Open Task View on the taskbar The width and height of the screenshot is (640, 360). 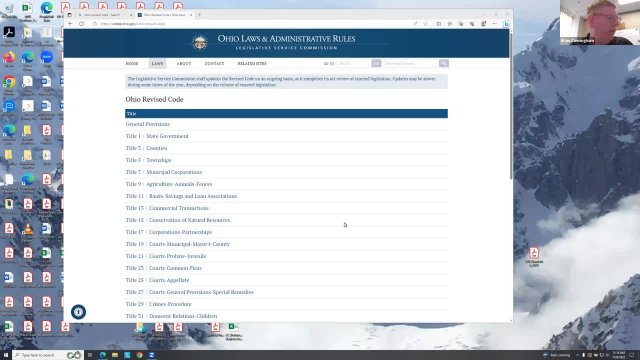90,355
